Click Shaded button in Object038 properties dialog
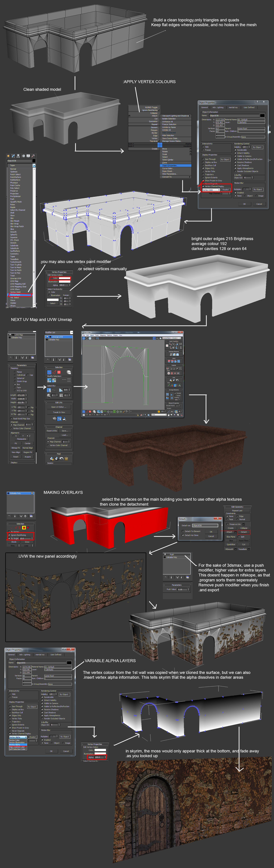Screen dimensions: 274x868 [225, 190]
